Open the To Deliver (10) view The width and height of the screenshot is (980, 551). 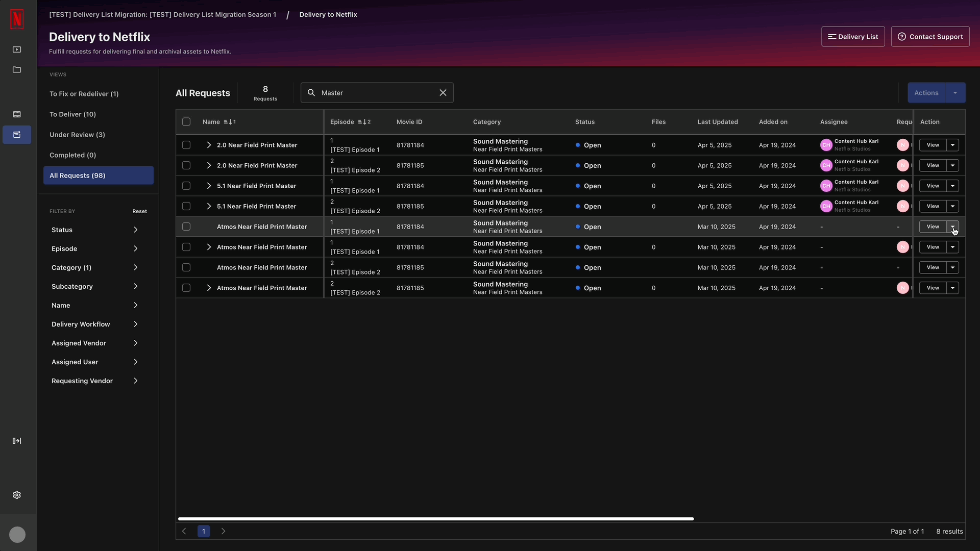click(98, 114)
